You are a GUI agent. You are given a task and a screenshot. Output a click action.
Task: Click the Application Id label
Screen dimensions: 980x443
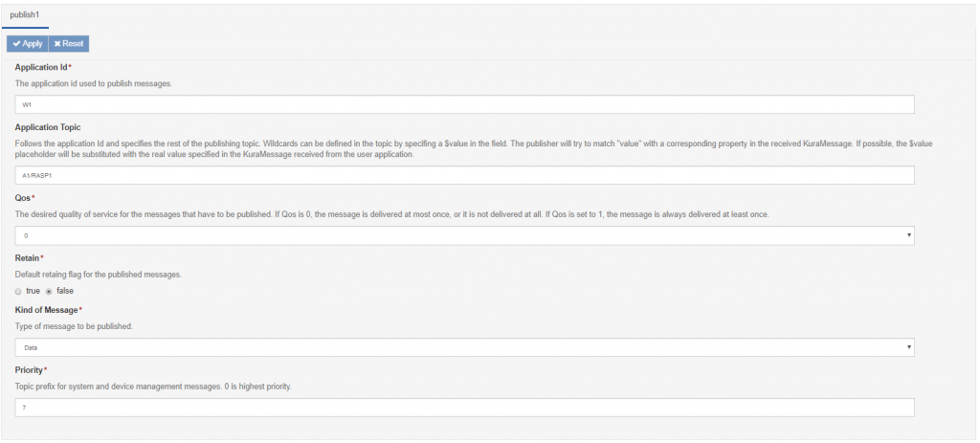[x=41, y=67]
